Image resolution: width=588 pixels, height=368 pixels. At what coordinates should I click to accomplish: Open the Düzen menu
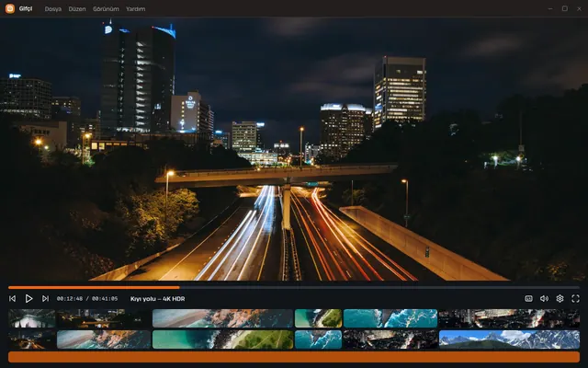tap(77, 9)
